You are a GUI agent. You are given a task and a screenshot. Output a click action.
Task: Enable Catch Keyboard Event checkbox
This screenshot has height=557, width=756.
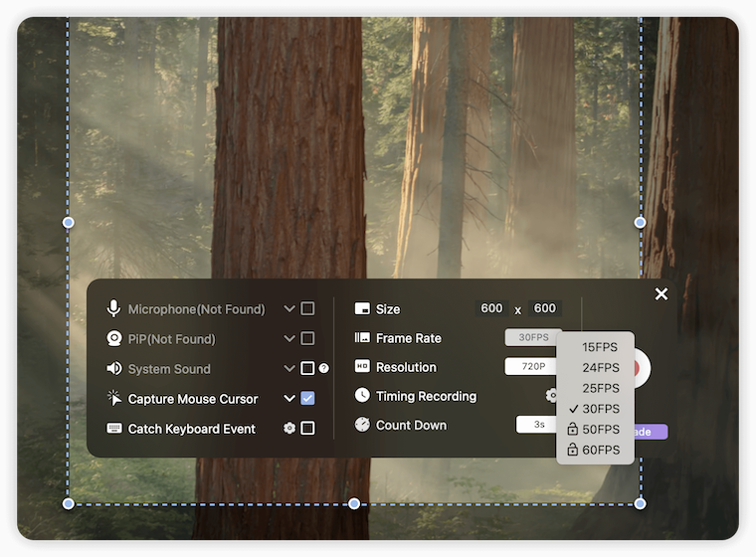307,429
